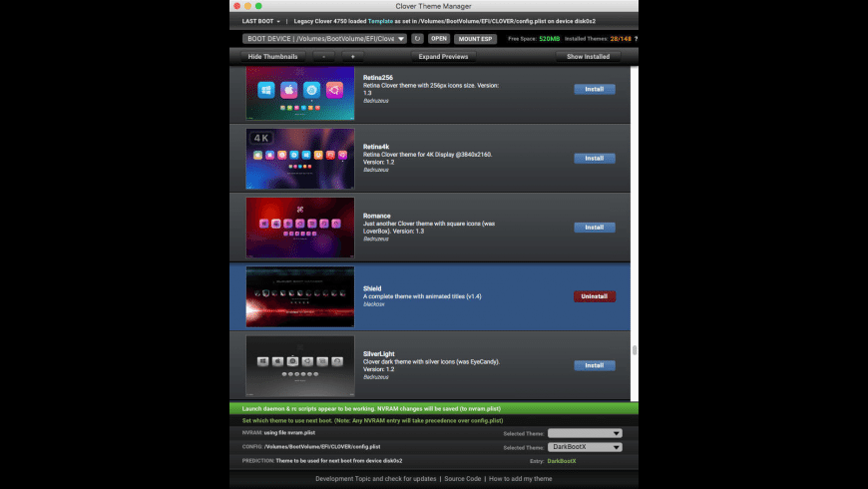Click the Romance theme thumbnail

pyautogui.click(x=300, y=228)
